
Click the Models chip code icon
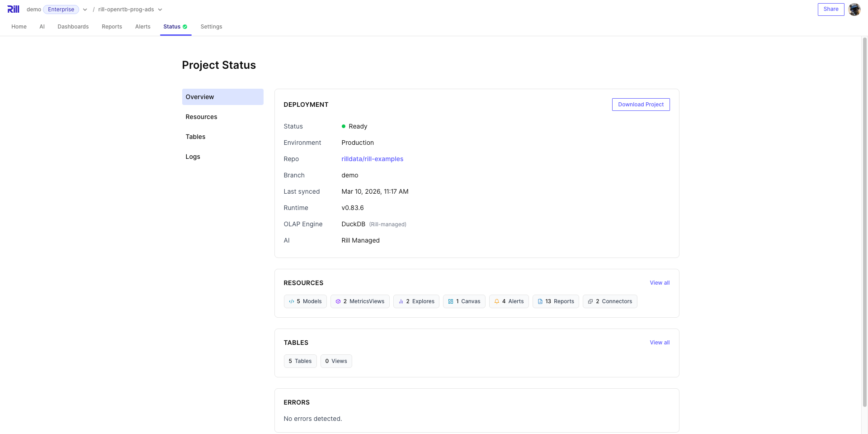(x=292, y=301)
